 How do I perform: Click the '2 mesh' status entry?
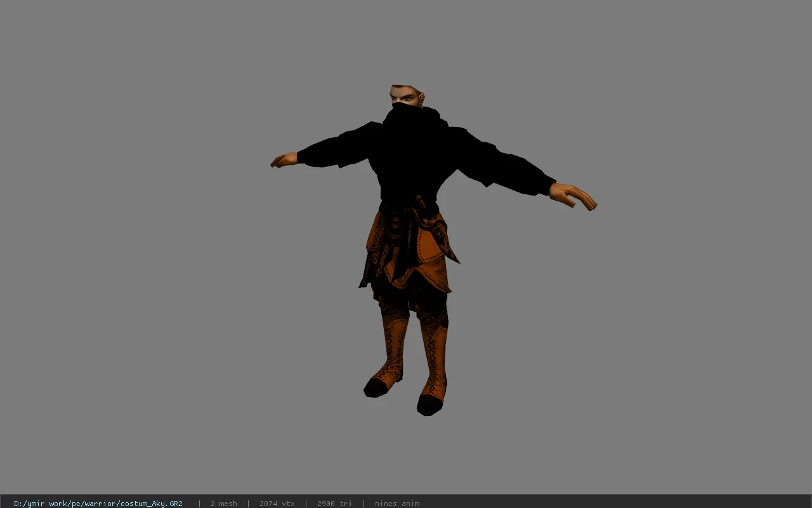[224, 504]
